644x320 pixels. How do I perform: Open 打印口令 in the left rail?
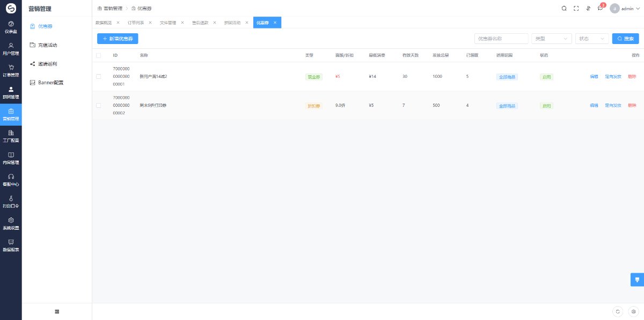pos(11,202)
